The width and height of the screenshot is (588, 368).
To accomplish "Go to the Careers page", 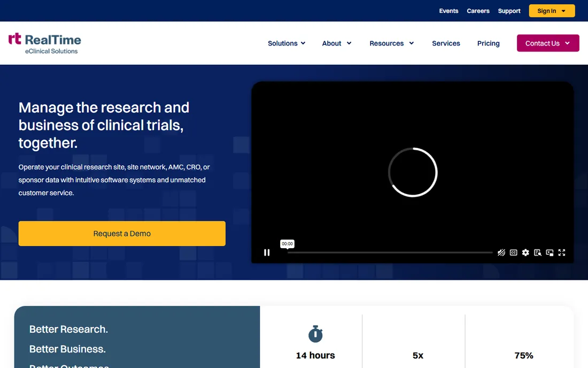I will tap(478, 11).
